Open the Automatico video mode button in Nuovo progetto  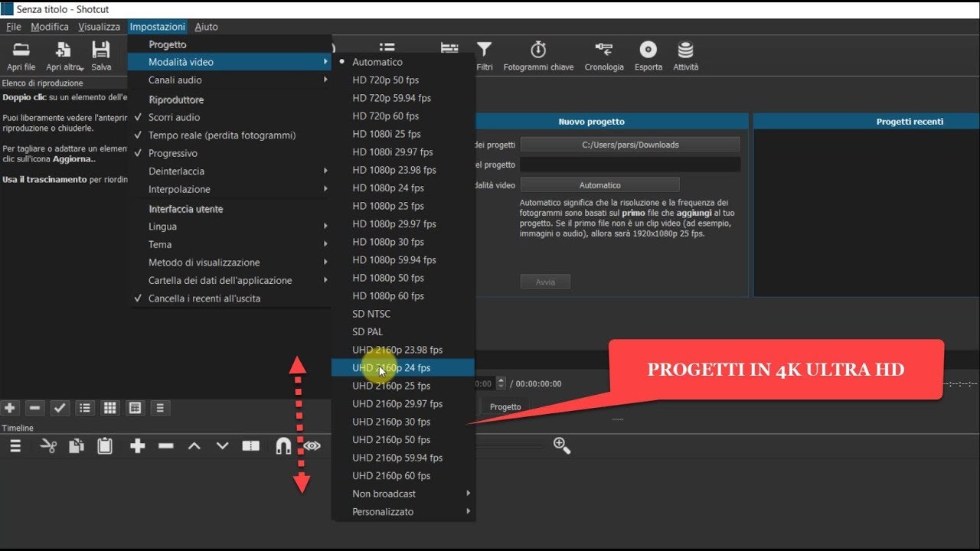click(599, 185)
